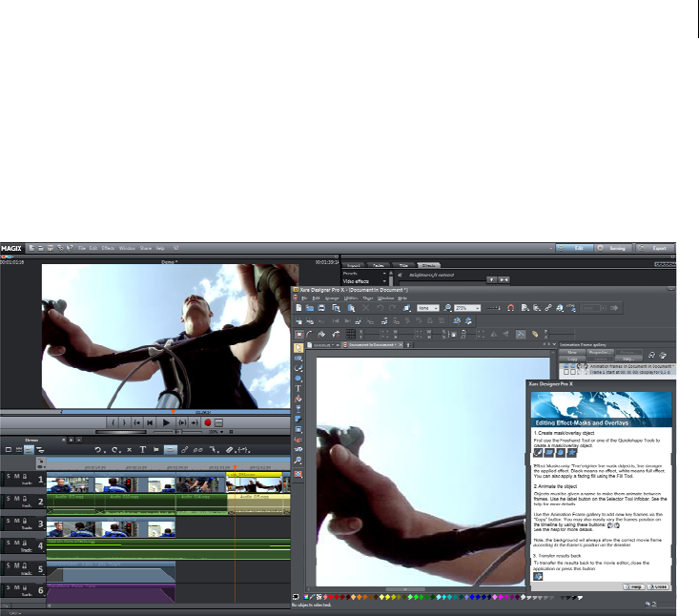Open the Window menu in MAGIX
The image size is (699, 616).
127,248
